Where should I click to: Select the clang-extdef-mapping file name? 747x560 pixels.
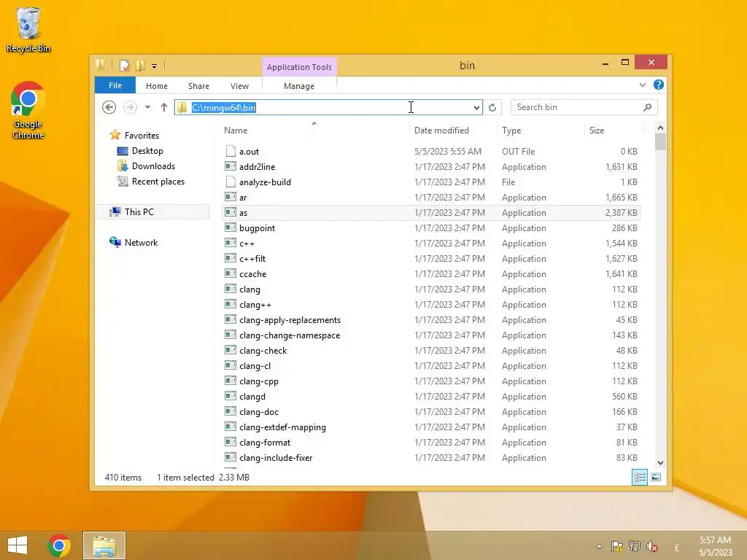point(282,427)
